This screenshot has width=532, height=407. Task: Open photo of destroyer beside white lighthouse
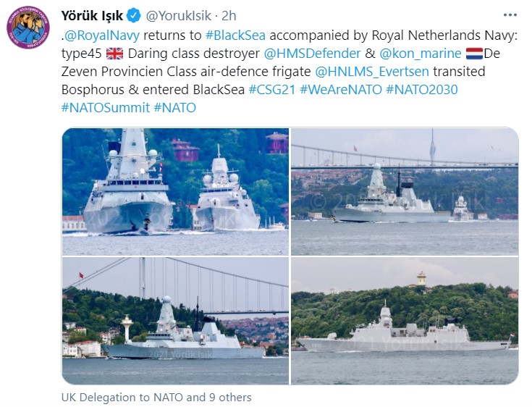click(x=175, y=321)
